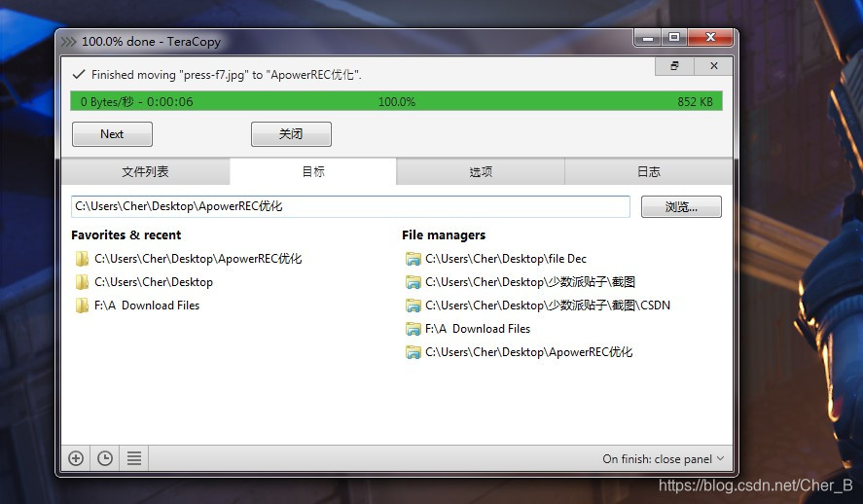The height and width of the screenshot is (504, 863).
Task: Close the inner panel with X
Action: 714,66
